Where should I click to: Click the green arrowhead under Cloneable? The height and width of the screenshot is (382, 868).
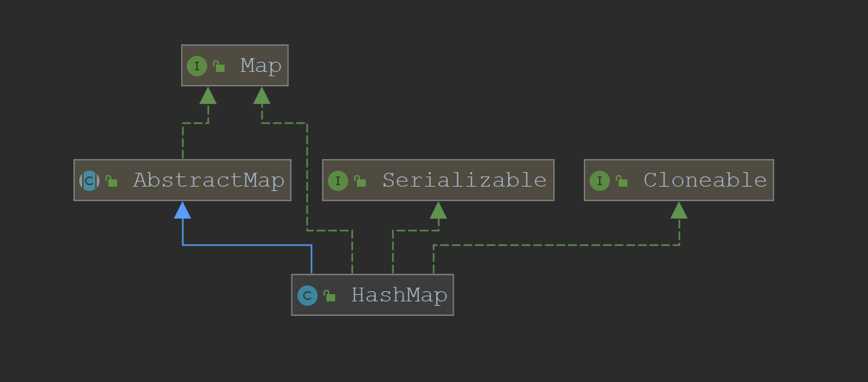point(679,210)
